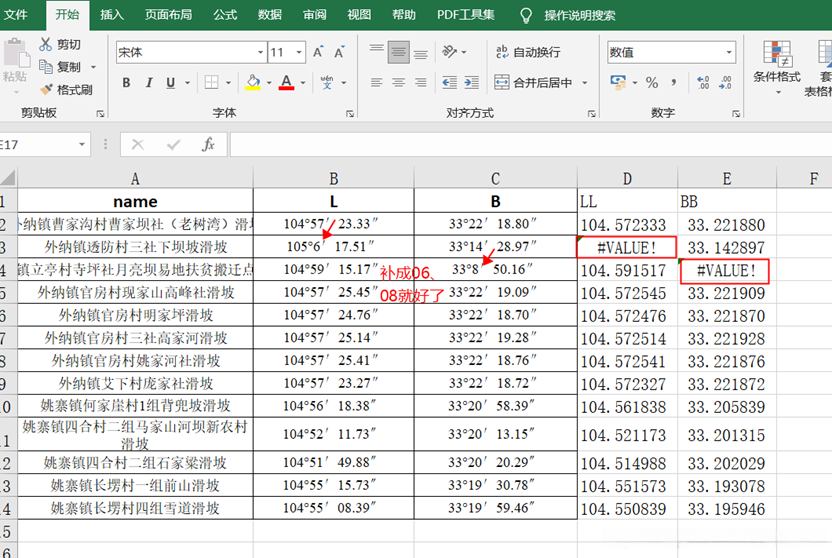Screen dimensions: 832x558
Task: Click the text orientation icon
Action: click(449, 52)
